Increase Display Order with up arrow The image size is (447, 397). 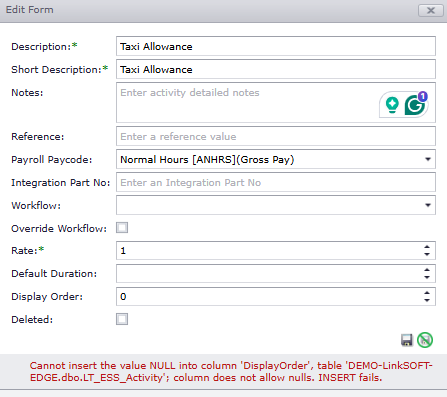(x=427, y=293)
